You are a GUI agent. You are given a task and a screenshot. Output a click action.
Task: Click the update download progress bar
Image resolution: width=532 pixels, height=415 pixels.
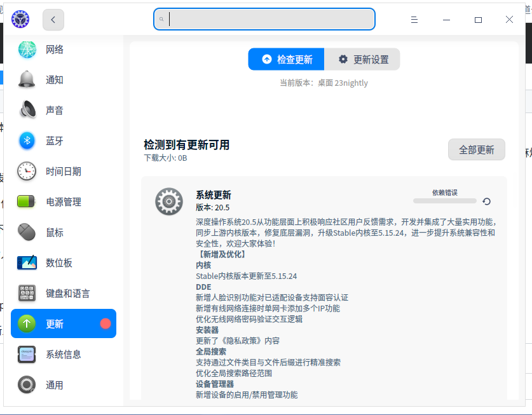click(x=444, y=201)
